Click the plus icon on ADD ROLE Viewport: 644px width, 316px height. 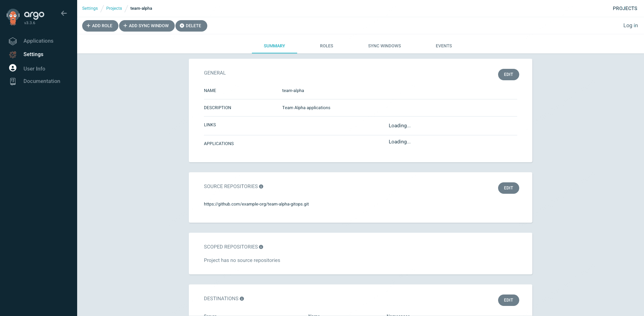click(x=89, y=26)
